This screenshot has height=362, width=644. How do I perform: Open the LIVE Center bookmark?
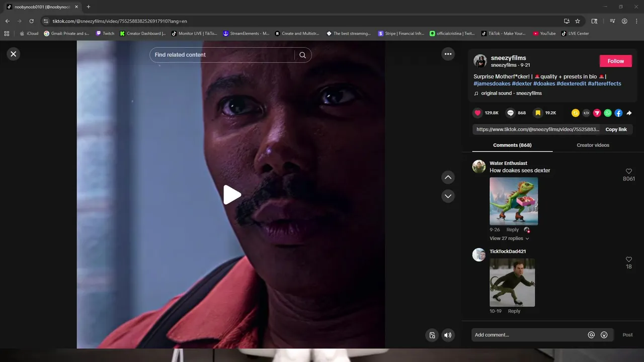coord(575,34)
